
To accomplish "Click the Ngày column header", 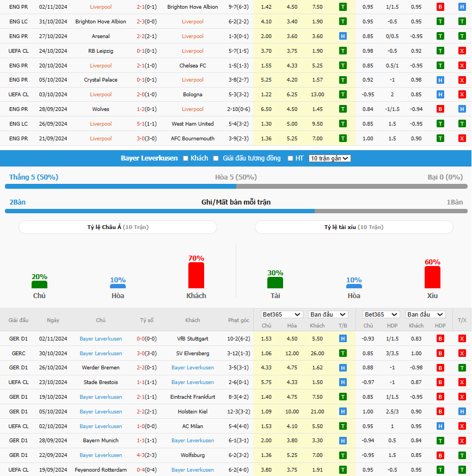I will coord(53,320).
